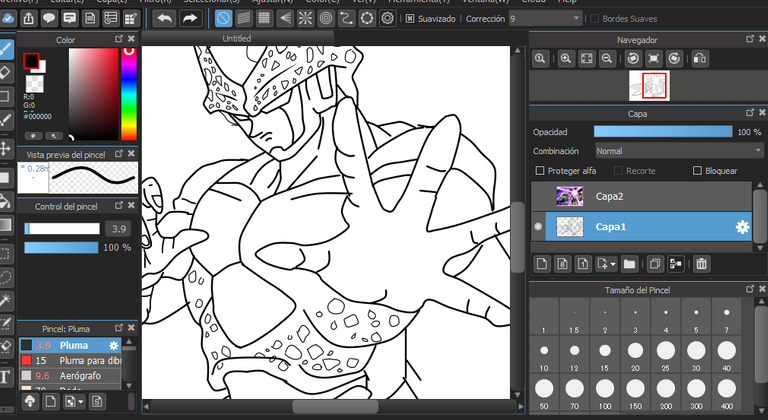Open snap settings gear
Viewport: 768px width, 420px height.
[x=387, y=19]
